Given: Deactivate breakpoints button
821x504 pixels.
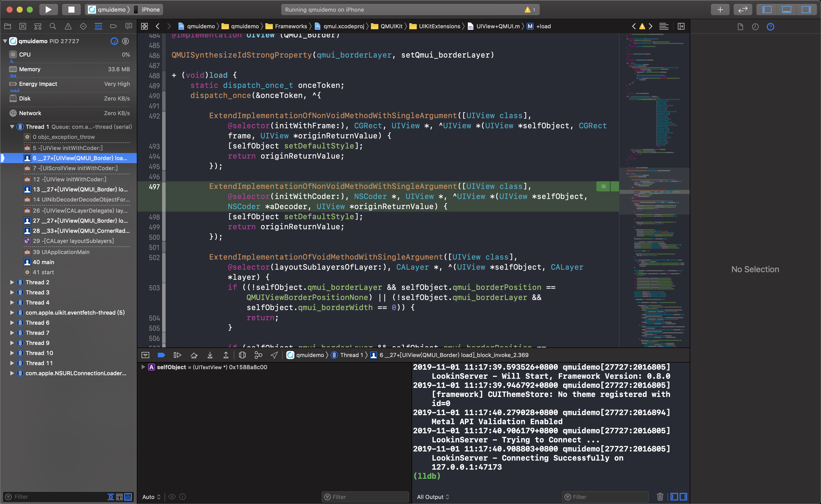Looking at the screenshot, I should [x=161, y=355].
